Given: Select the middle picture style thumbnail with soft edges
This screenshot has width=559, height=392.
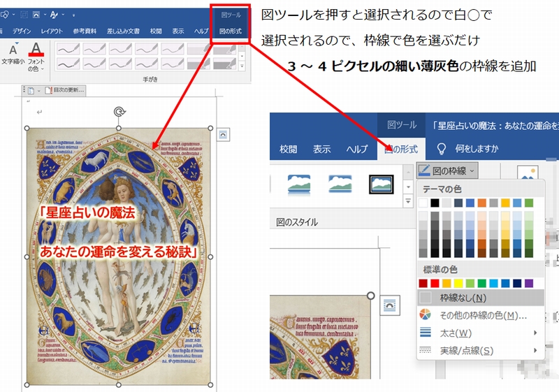Looking at the screenshot, I should (x=340, y=184).
